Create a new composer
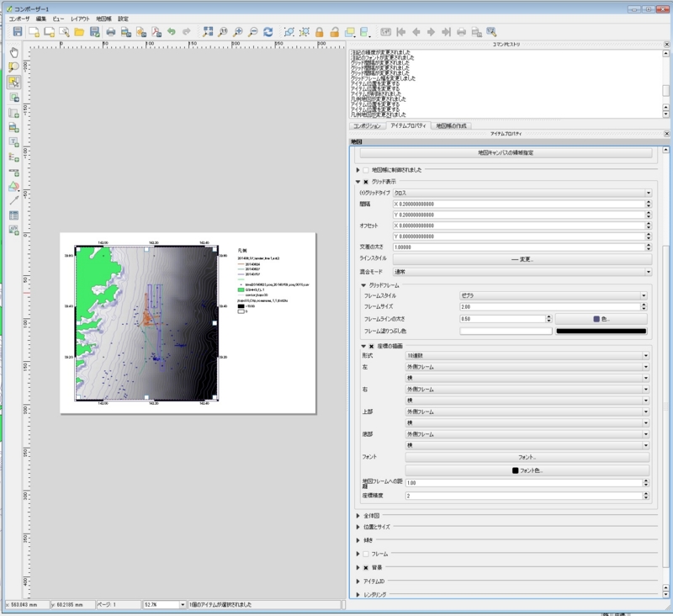This screenshot has width=673, height=616. point(34,31)
